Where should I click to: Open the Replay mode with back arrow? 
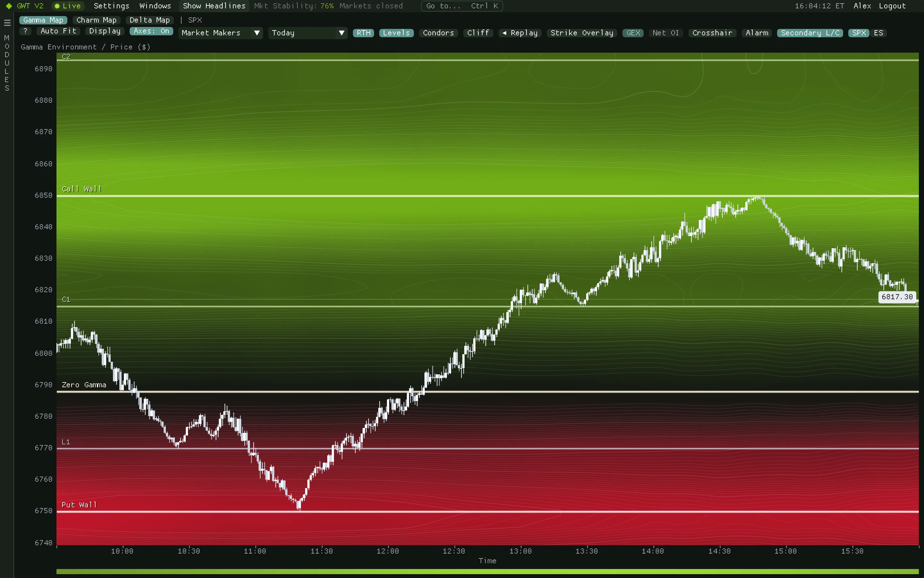pos(520,33)
